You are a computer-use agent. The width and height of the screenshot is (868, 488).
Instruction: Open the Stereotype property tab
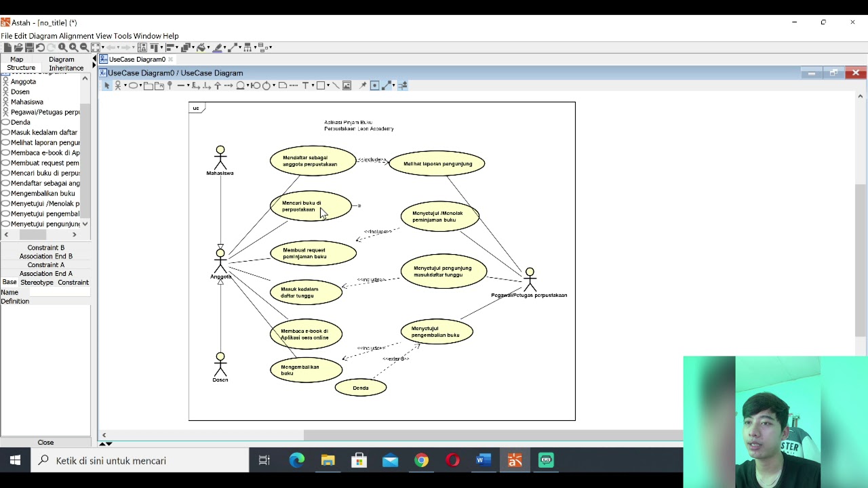[37, 282]
